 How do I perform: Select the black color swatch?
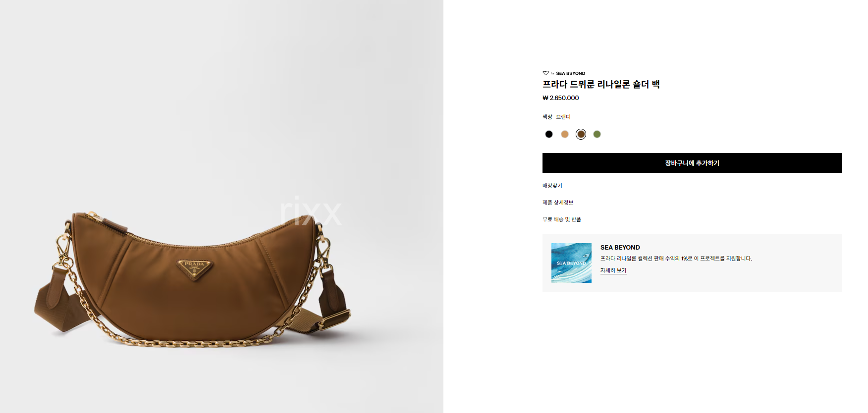click(548, 134)
